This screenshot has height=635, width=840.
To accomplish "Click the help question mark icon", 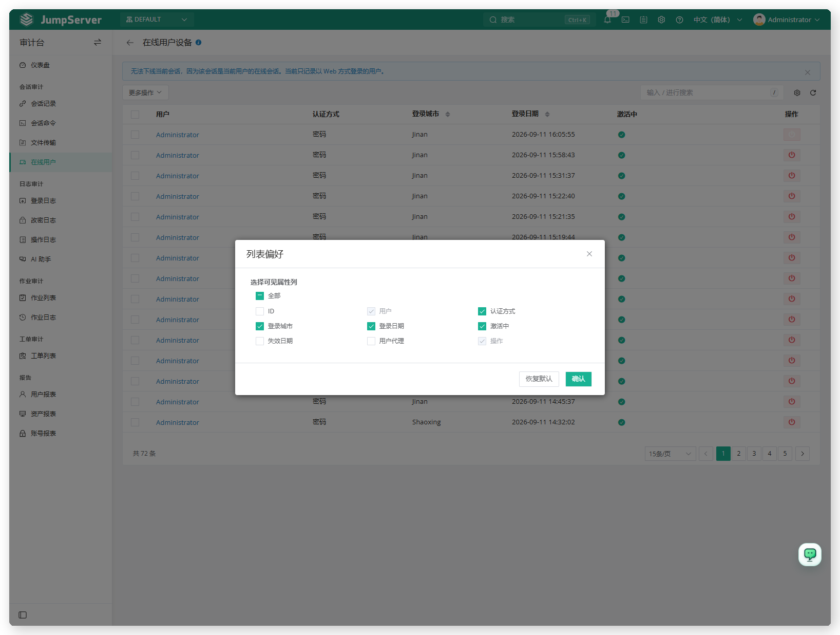I will pos(679,20).
